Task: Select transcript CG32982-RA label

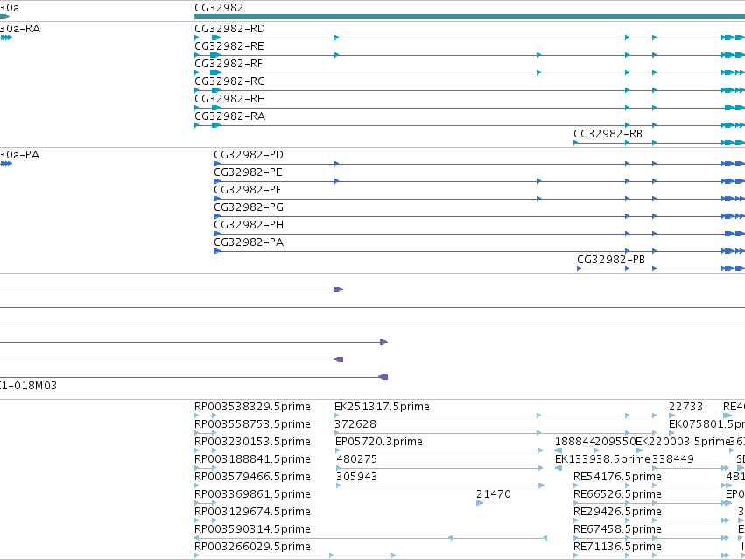Action: pyautogui.click(x=230, y=116)
